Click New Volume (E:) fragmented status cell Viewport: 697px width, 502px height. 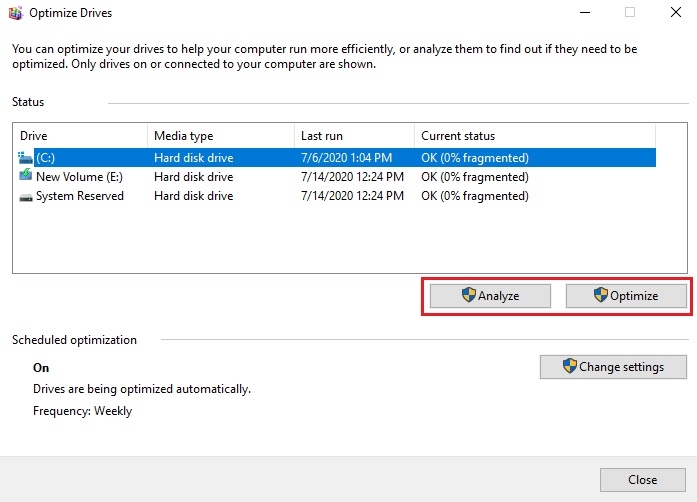[475, 177]
